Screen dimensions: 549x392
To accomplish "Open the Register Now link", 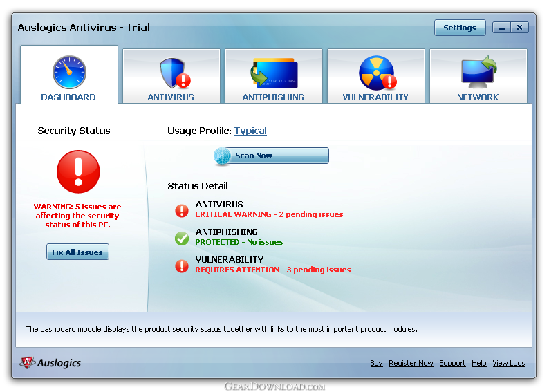I will click(411, 363).
